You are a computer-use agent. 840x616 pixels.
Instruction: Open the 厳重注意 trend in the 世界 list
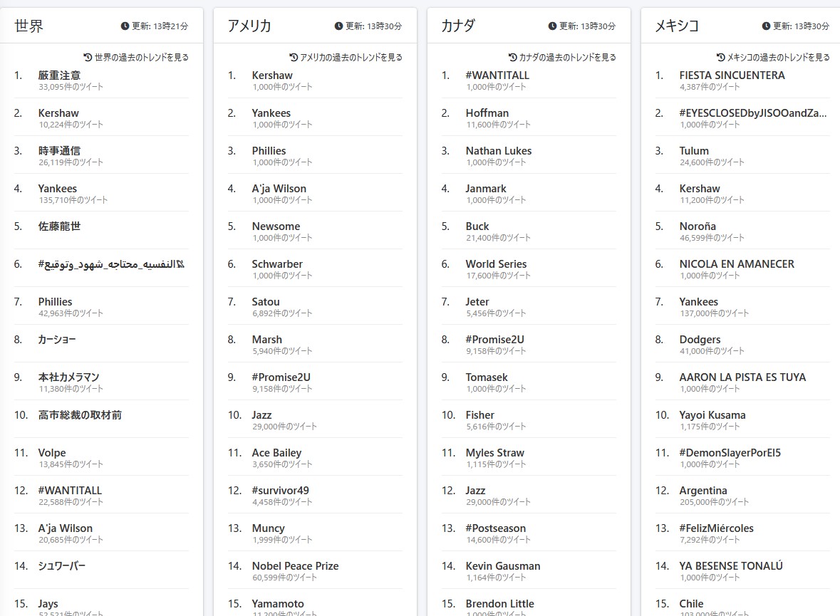(59, 75)
